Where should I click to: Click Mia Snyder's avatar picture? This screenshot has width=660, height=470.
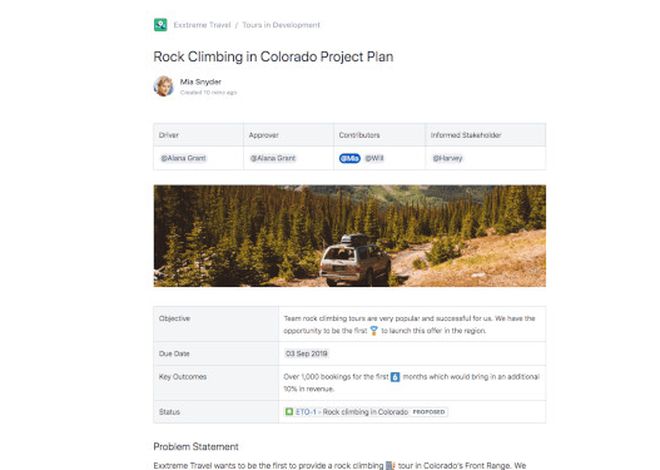coord(163,86)
